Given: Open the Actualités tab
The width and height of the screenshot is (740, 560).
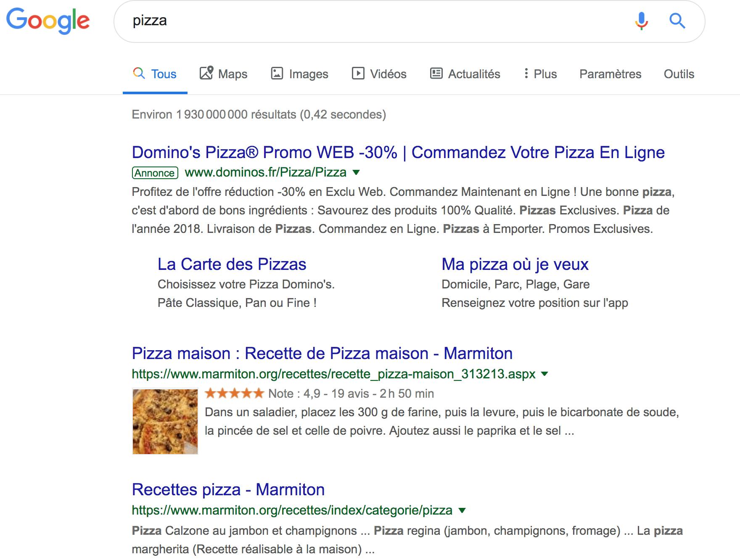Looking at the screenshot, I should 465,74.
